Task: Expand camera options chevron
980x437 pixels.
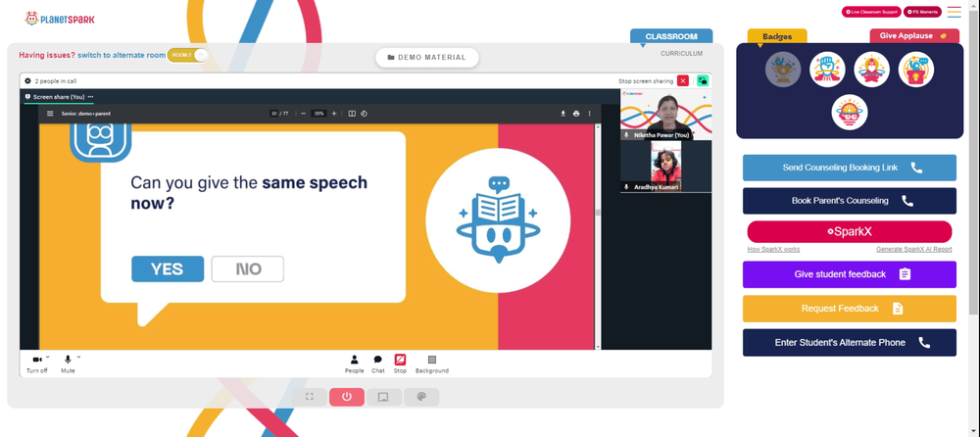Action: (x=48, y=357)
